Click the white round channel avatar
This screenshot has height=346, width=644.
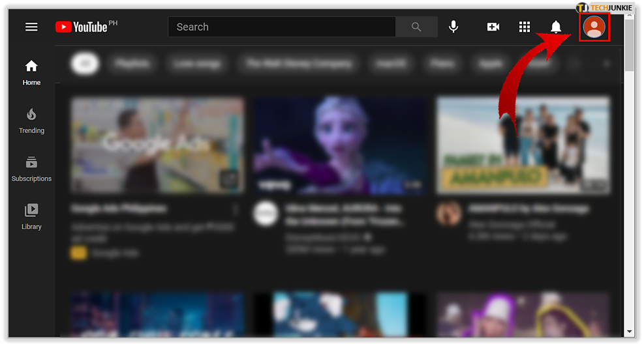click(x=266, y=214)
